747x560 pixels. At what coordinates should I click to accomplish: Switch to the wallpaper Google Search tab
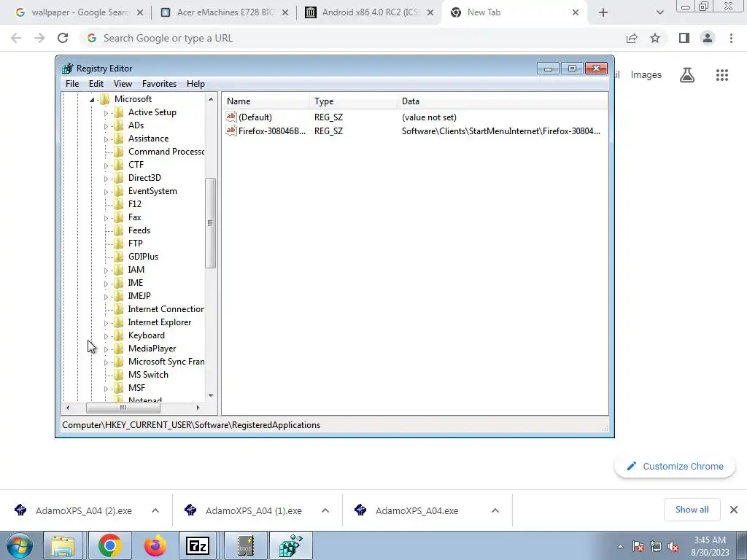[x=79, y=12]
